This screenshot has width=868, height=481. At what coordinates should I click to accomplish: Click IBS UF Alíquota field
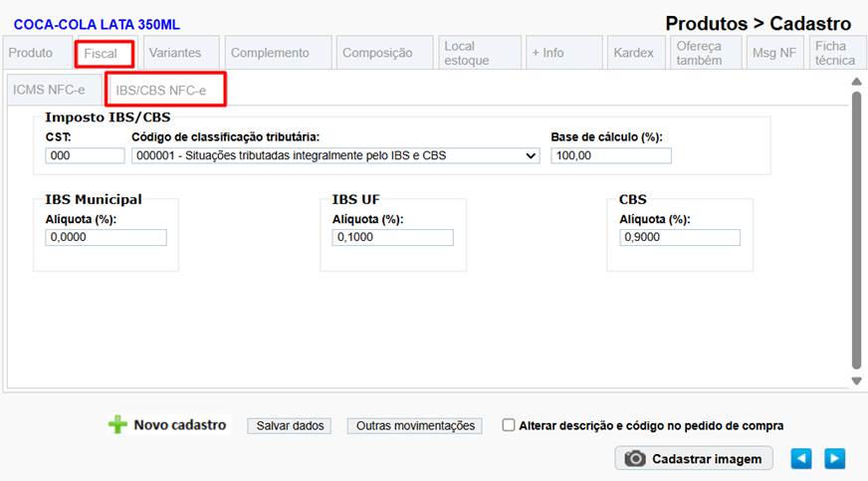[x=392, y=237]
